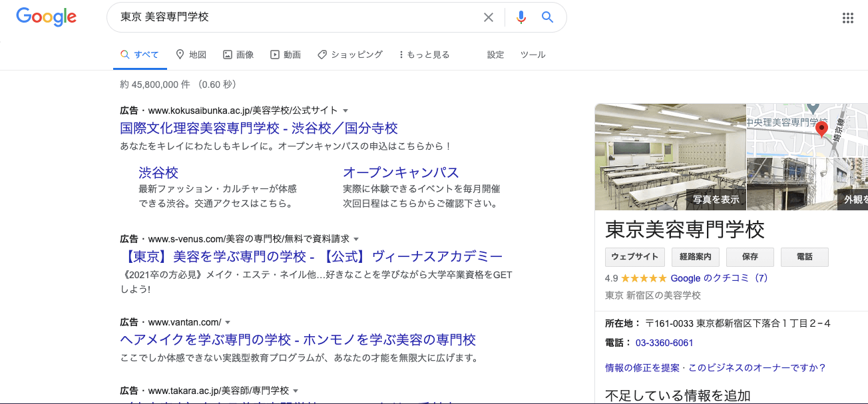The height and width of the screenshot is (404, 868).
Task: Click the Google logo
Action: point(46,17)
